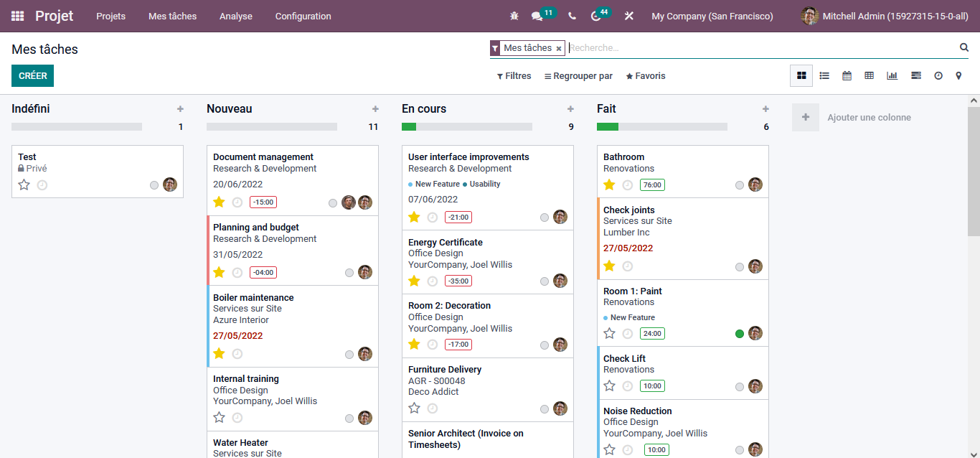Open the debug bug menu
The height and width of the screenshot is (458, 980).
point(514,16)
